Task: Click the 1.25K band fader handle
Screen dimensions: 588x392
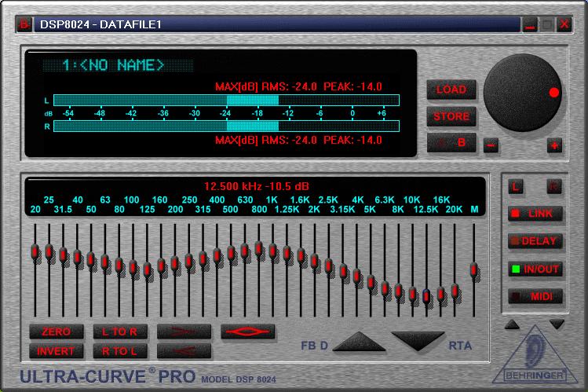Action: pyautogui.click(x=287, y=253)
